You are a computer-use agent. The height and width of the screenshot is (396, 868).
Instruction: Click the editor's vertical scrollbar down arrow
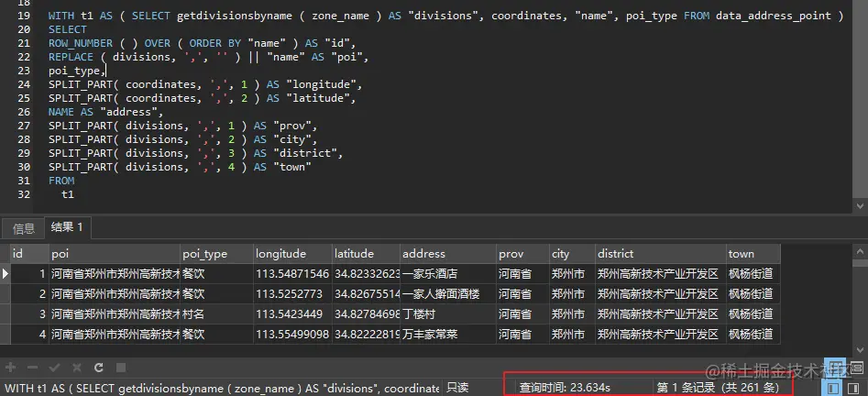coord(862,205)
